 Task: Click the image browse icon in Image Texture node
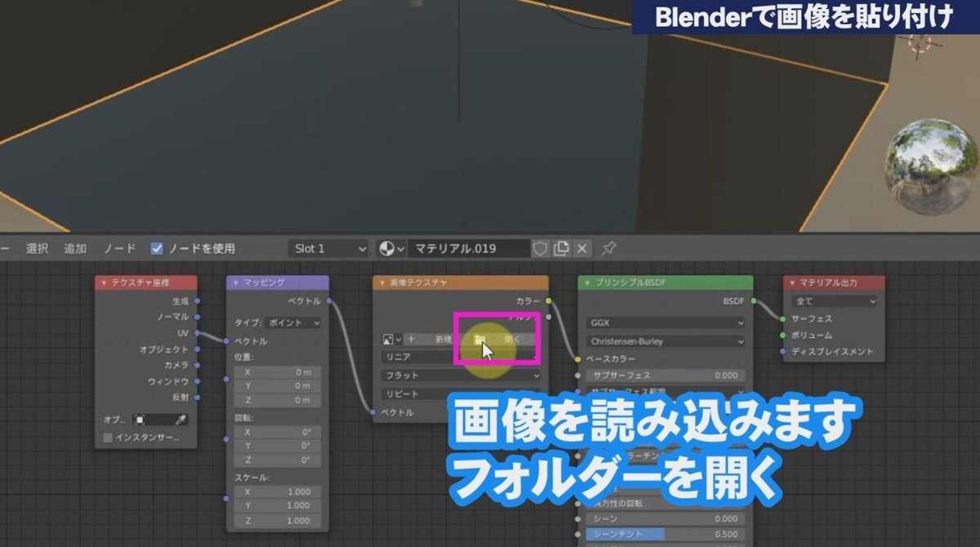tap(392, 339)
